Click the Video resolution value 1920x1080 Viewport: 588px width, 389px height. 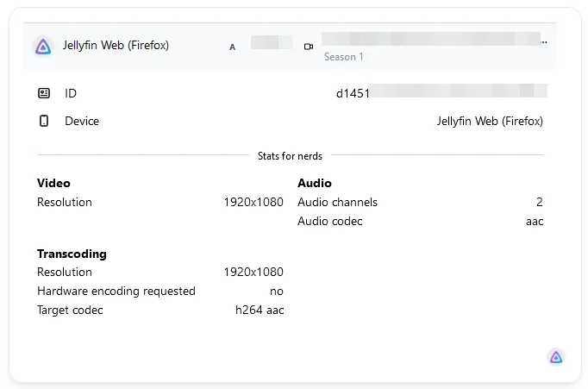pos(253,203)
